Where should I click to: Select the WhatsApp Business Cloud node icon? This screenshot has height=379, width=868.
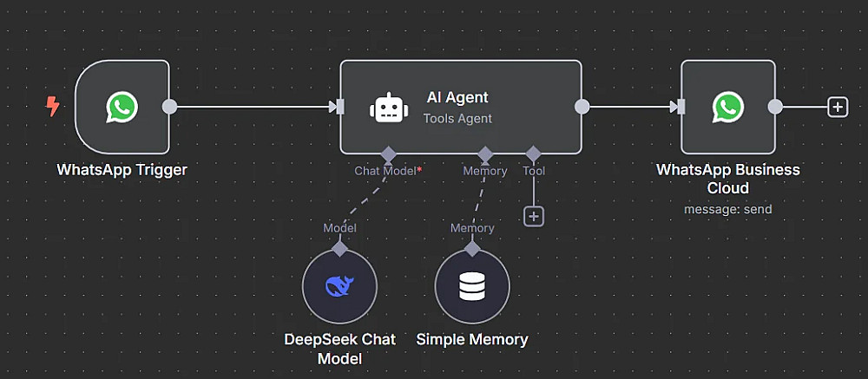(728, 108)
